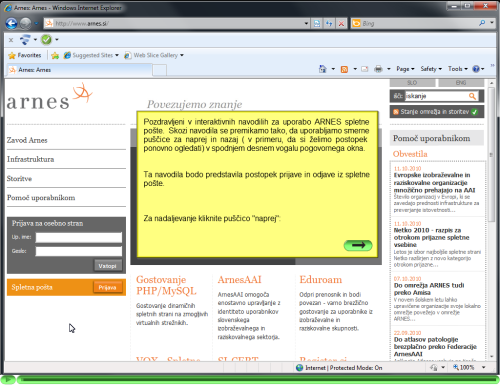The image size is (500, 386).
Task: Click the Refresh icon beside address bar
Action: 329,23
